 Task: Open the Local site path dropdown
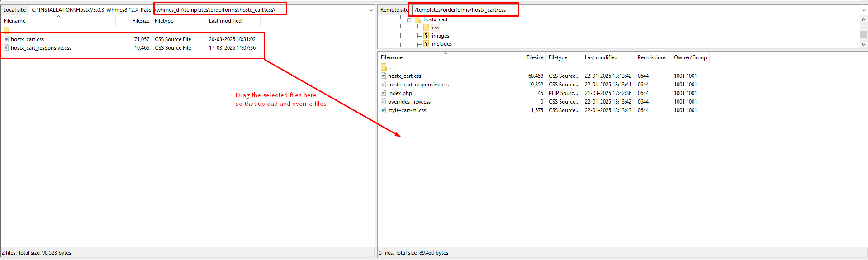tap(371, 10)
